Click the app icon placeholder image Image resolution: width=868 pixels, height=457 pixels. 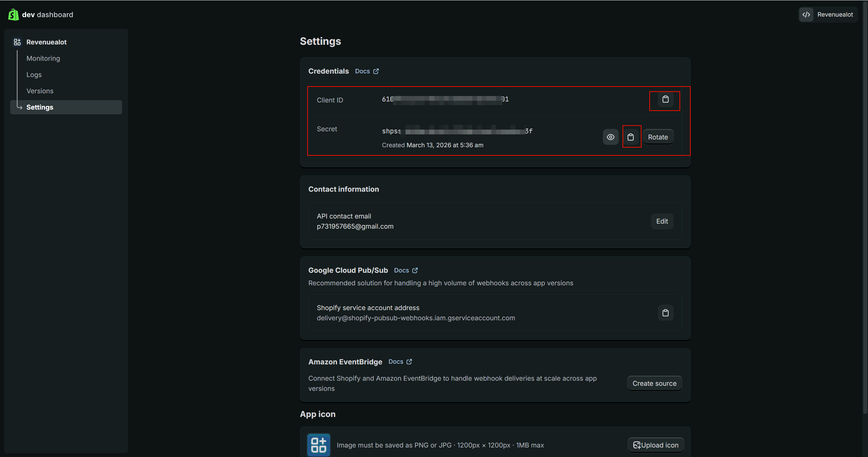point(318,445)
